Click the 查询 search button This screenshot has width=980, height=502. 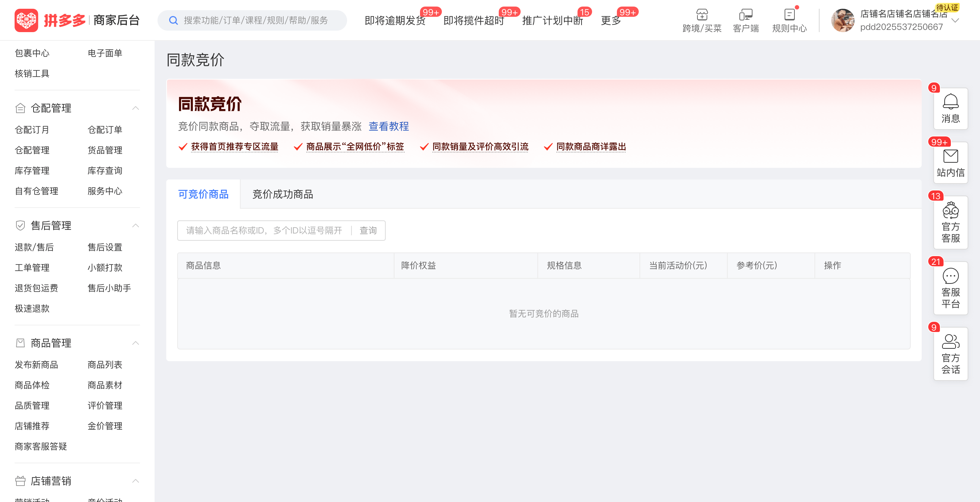pos(368,231)
